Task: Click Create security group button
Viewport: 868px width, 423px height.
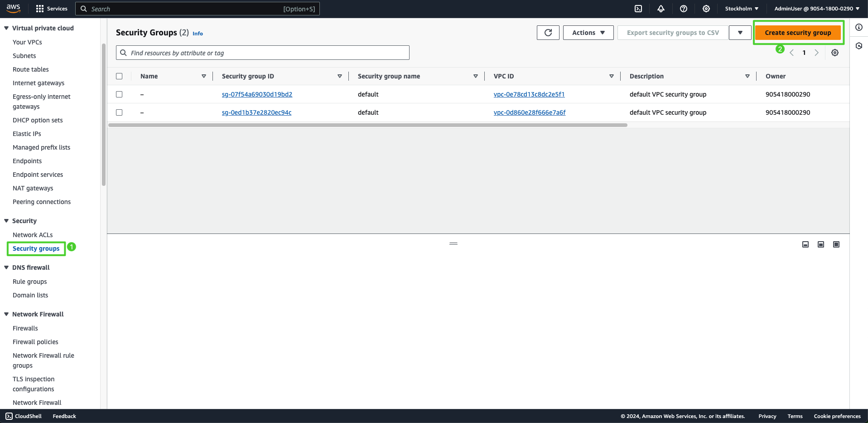Action: point(798,33)
